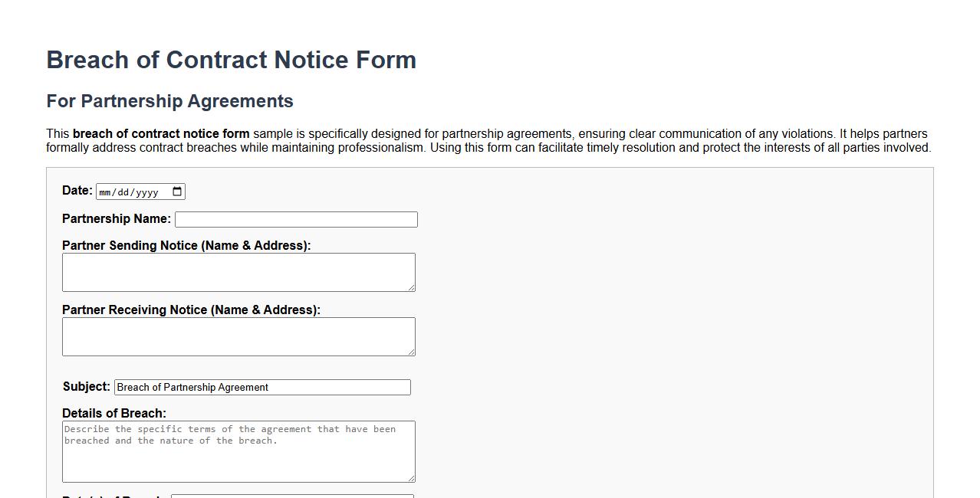Click the mm month segment in date field
The image size is (980, 498).
click(x=107, y=192)
